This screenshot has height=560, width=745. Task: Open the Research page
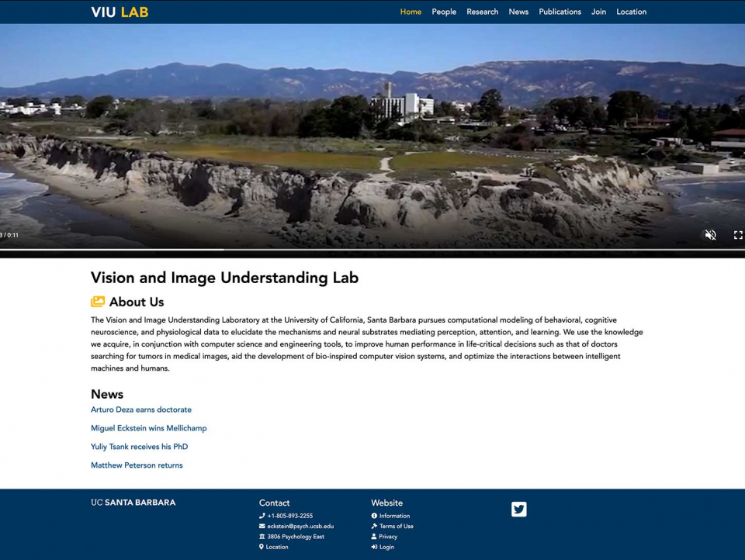click(482, 12)
